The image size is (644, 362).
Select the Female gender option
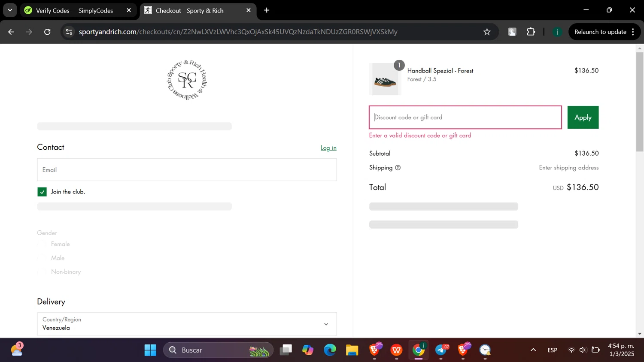[x=42, y=244]
